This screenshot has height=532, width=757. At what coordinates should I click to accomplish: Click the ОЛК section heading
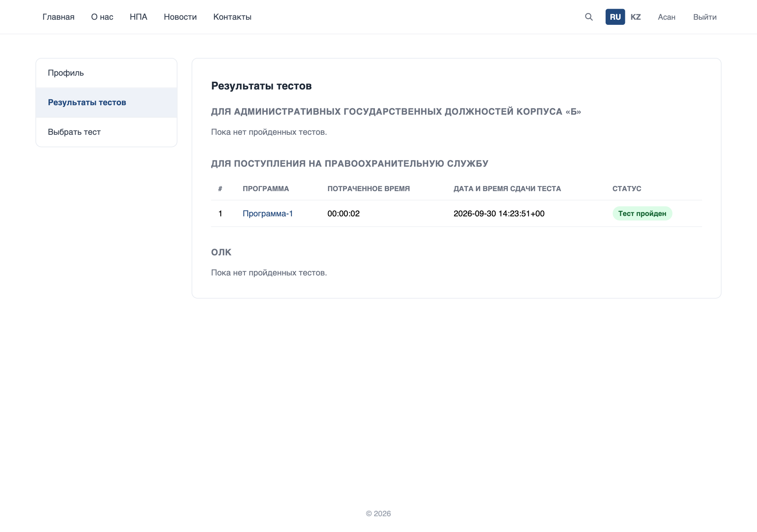(221, 252)
